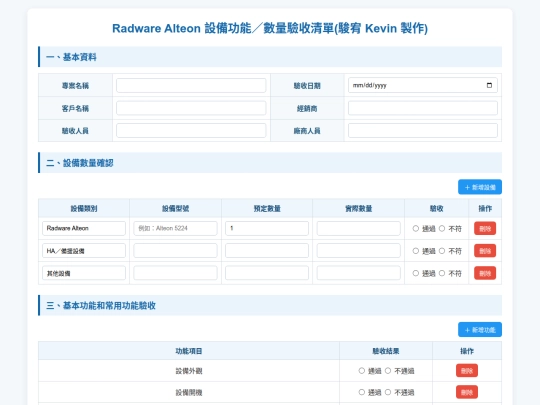The width and height of the screenshot is (540, 405).
Task: Click the planned quantity field showing 1
Action: pyautogui.click(x=267, y=228)
